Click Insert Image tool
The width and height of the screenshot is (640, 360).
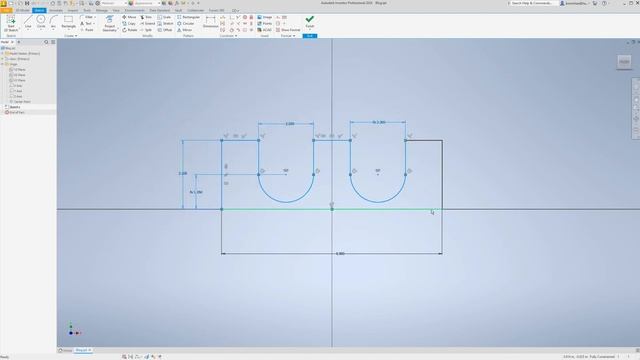pos(264,17)
